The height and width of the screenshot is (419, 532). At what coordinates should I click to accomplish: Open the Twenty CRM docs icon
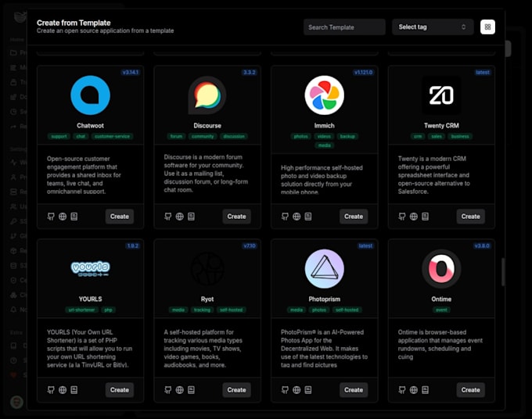pyautogui.click(x=425, y=217)
